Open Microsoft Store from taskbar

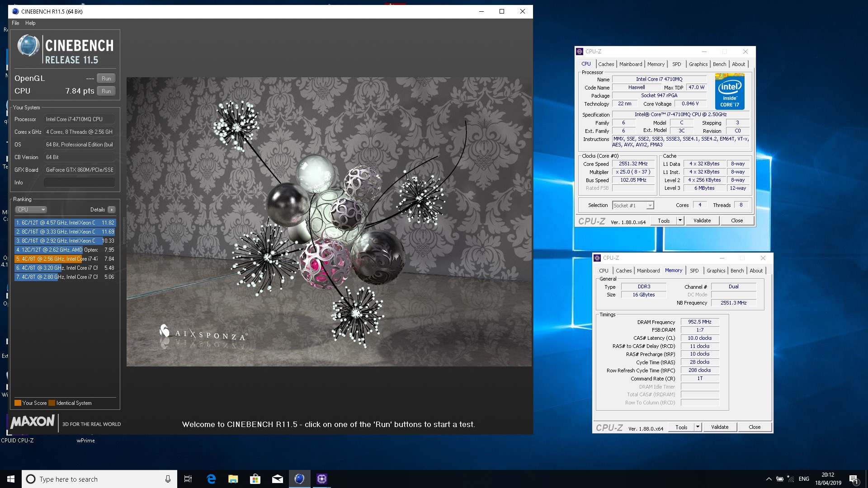(255, 479)
